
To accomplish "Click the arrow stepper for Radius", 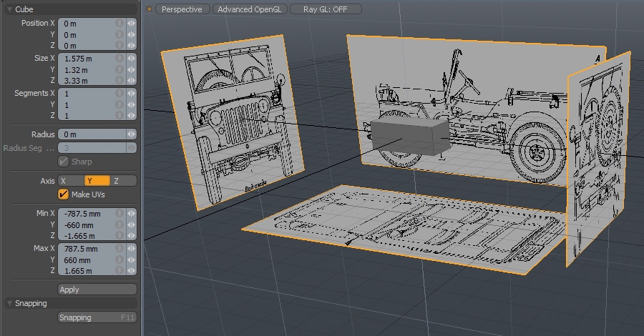I will point(132,134).
